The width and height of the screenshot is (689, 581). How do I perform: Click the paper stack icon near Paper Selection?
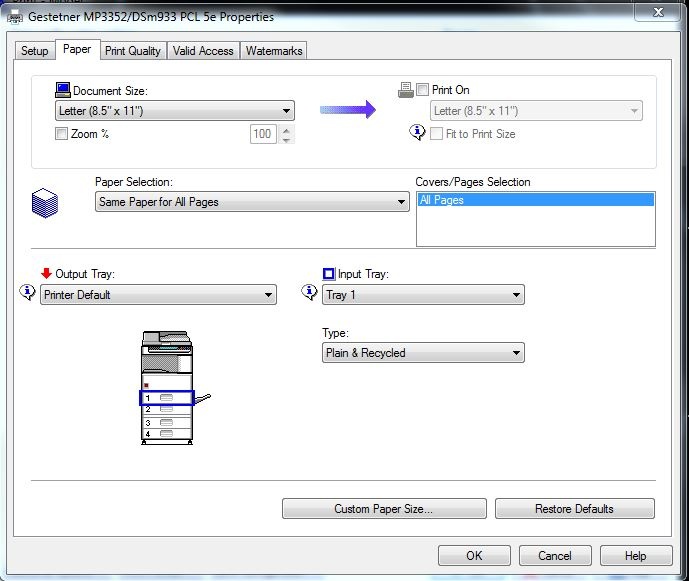[x=45, y=203]
